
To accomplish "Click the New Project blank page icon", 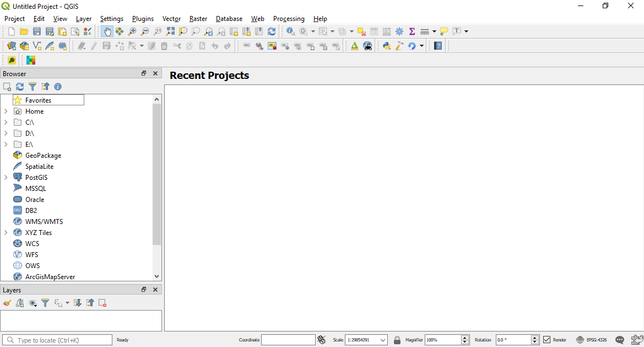I will pos(11,31).
